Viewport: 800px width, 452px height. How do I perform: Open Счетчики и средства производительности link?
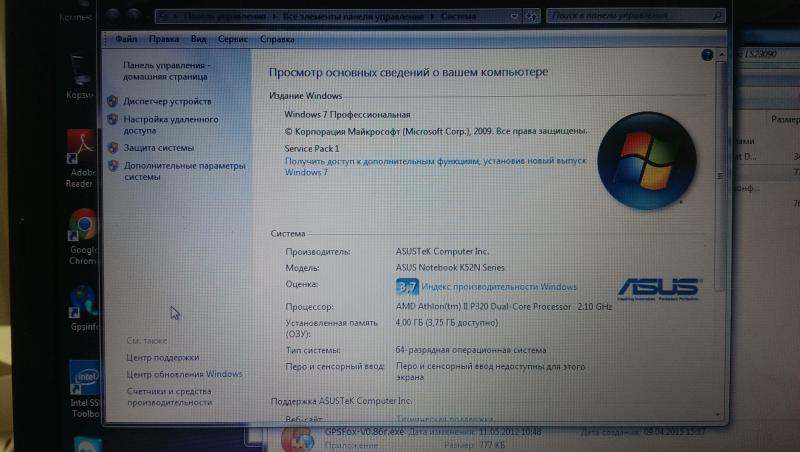point(169,396)
